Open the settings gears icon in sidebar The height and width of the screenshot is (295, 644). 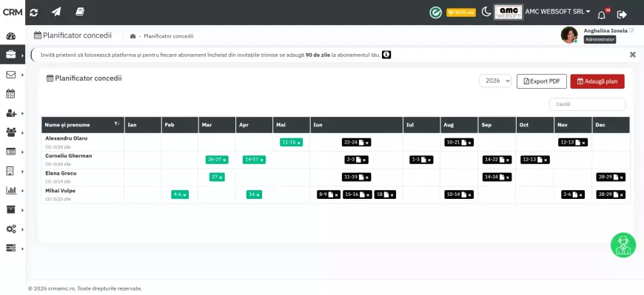(x=10, y=229)
